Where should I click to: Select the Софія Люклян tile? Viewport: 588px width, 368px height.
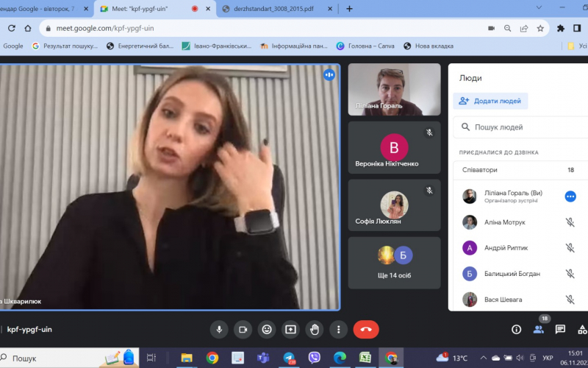tap(394, 205)
